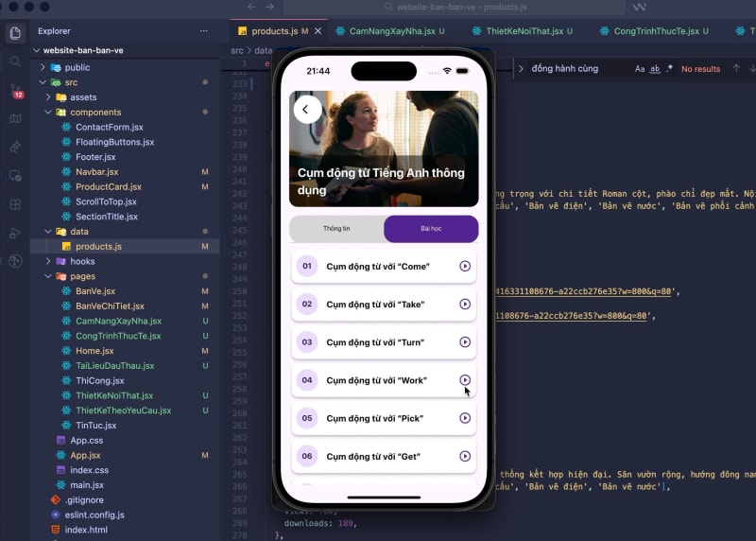This screenshot has height=541, width=756.
Task: Open ProductCard.jsx in the explorer
Action: point(109,186)
